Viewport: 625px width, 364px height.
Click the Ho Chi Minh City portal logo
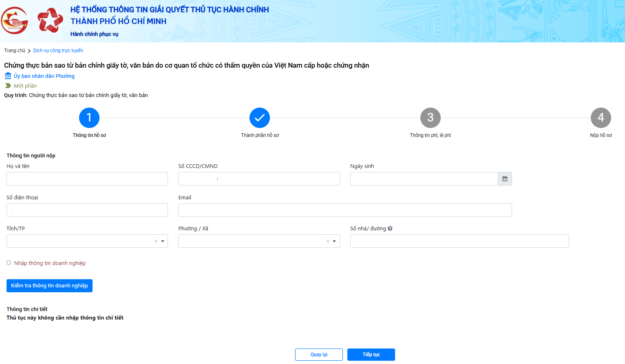15,20
